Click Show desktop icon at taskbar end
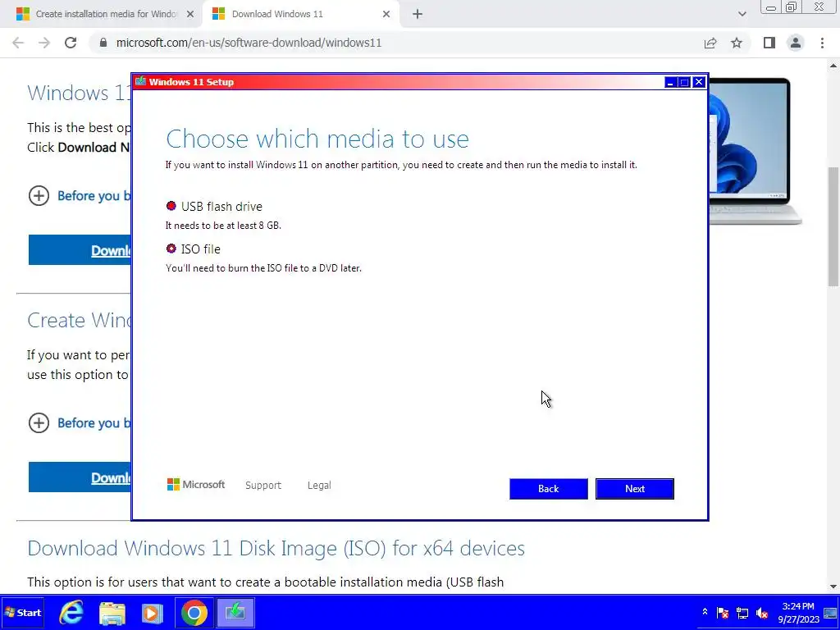 coord(831,613)
